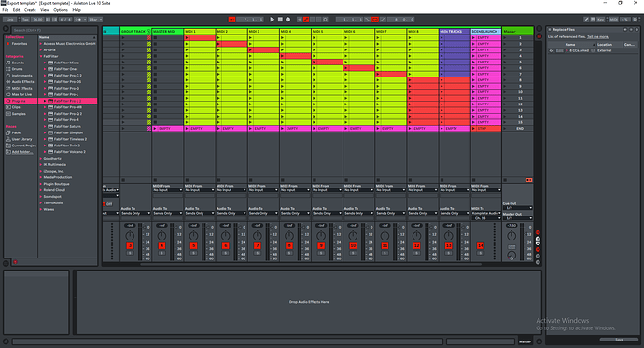Open the User Library place
Viewport: 644px width, 348px height.
point(21,139)
